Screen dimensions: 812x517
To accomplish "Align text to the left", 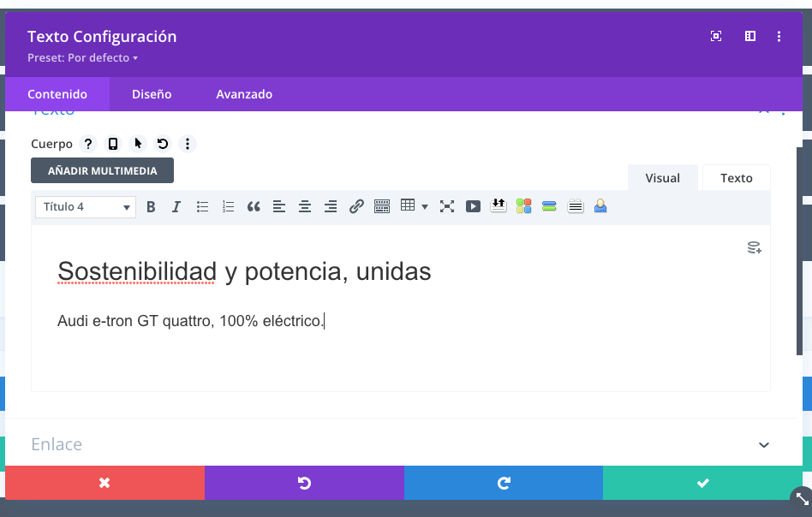I will 279,207.
